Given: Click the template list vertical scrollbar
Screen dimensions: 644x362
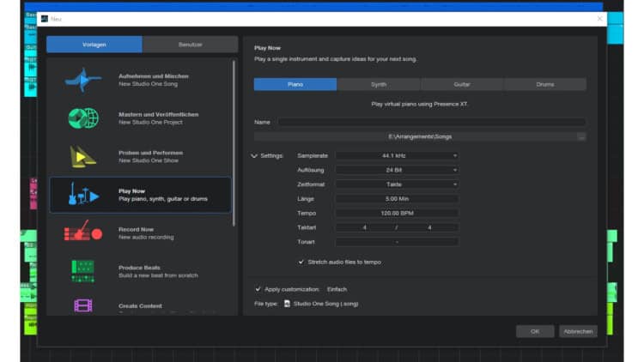Looking at the screenshot, I should 234,143.
